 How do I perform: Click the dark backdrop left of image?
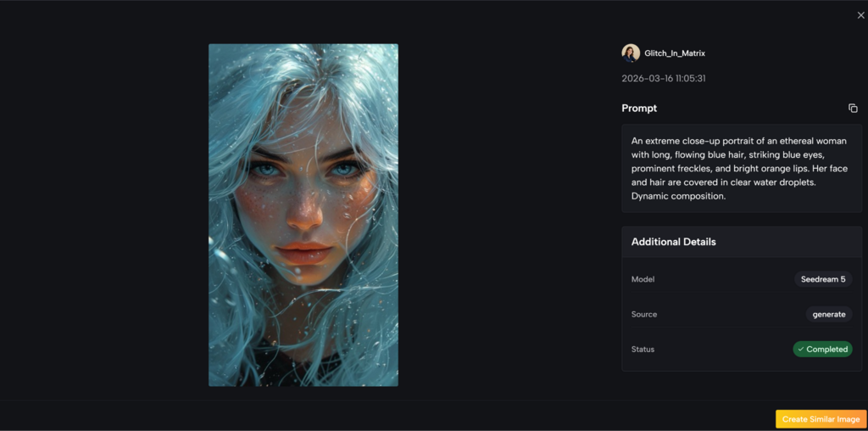point(102,212)
